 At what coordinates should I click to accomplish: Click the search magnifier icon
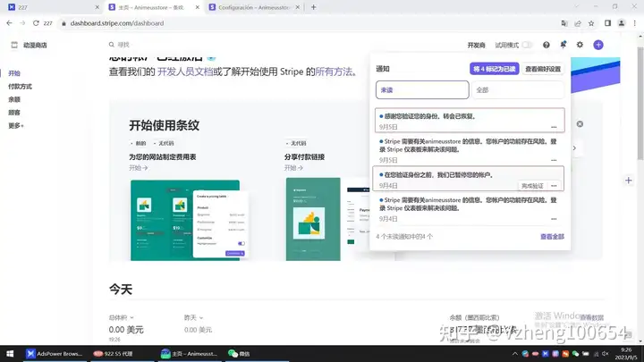111,45
